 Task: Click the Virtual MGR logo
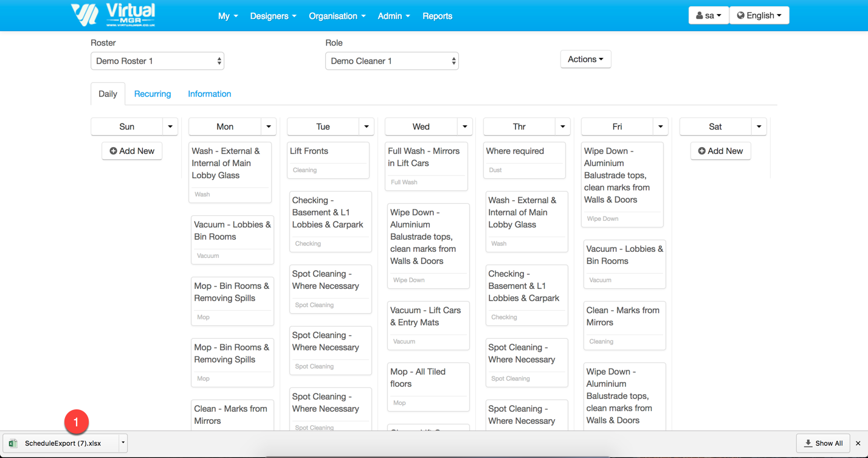click(x=113, y=15)
